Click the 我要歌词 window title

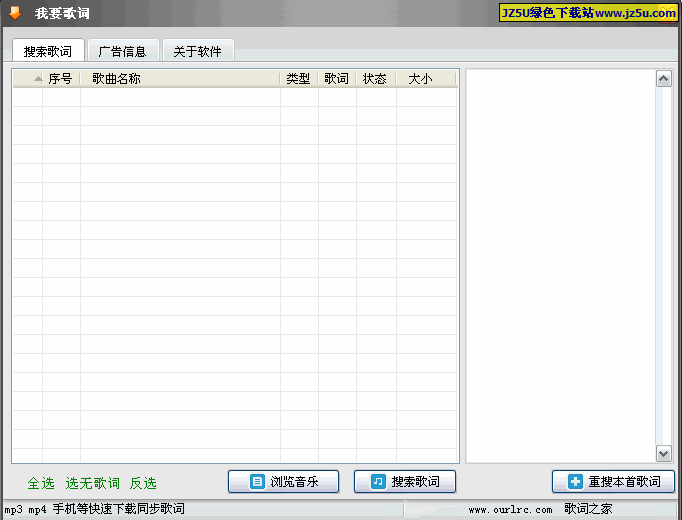point(62,13)
